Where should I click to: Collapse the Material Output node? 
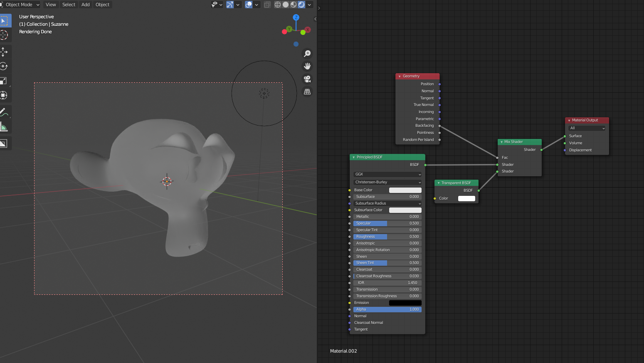[569, 121]
